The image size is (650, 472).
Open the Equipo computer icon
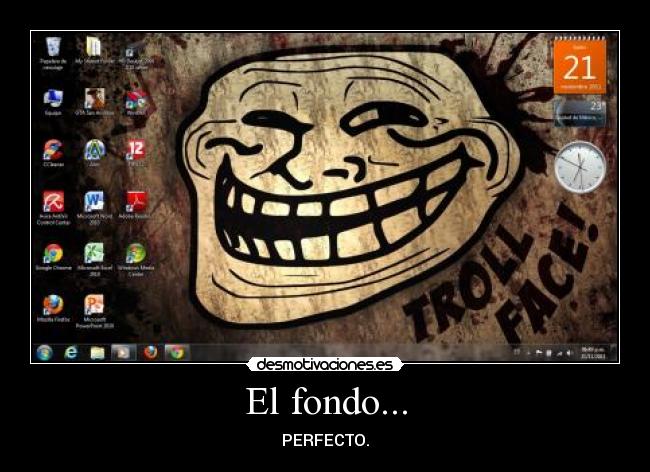(53, 102)
